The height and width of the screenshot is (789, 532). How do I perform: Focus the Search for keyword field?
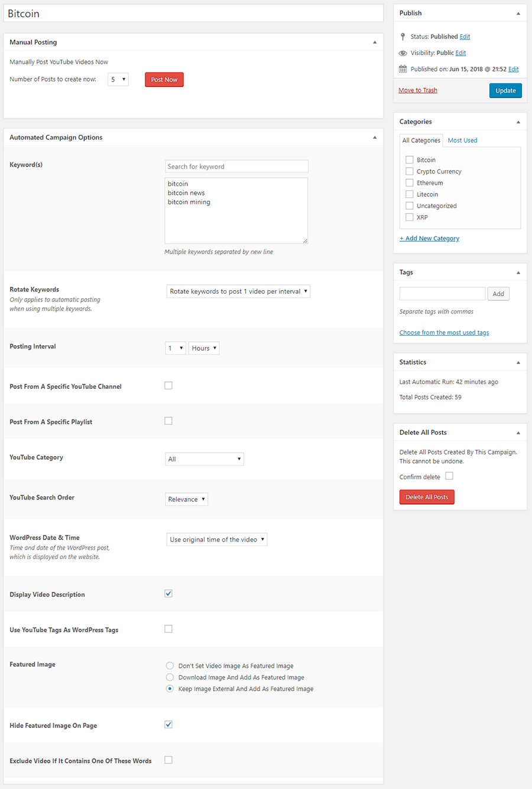[x=236, y=167]
